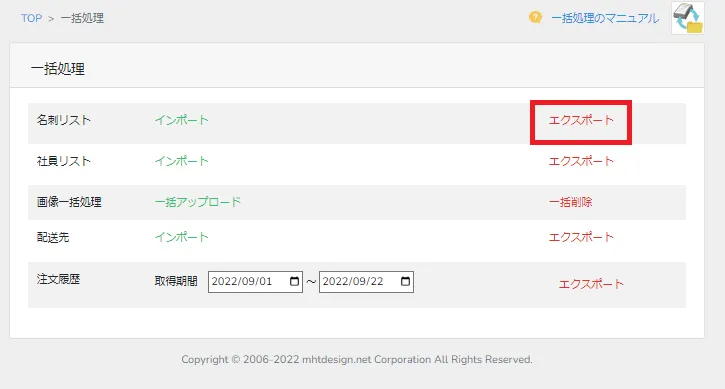Click the 名刺リスト row label
The width and height of the screenshot is (725, 389).
(x=64, y=120)
